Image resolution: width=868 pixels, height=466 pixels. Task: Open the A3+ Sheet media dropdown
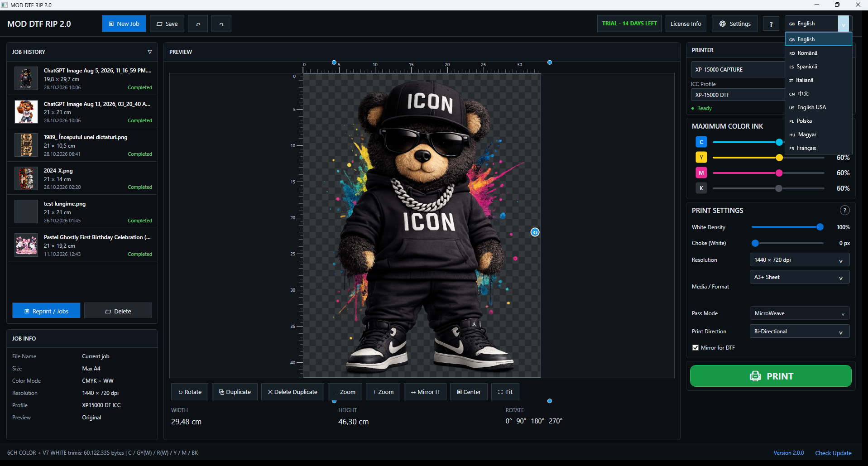[800, 277]
